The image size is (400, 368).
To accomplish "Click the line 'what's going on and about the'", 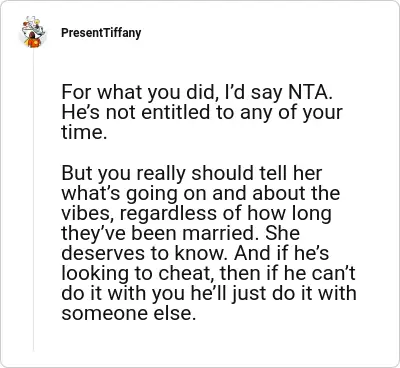I will tap(201, 194).
